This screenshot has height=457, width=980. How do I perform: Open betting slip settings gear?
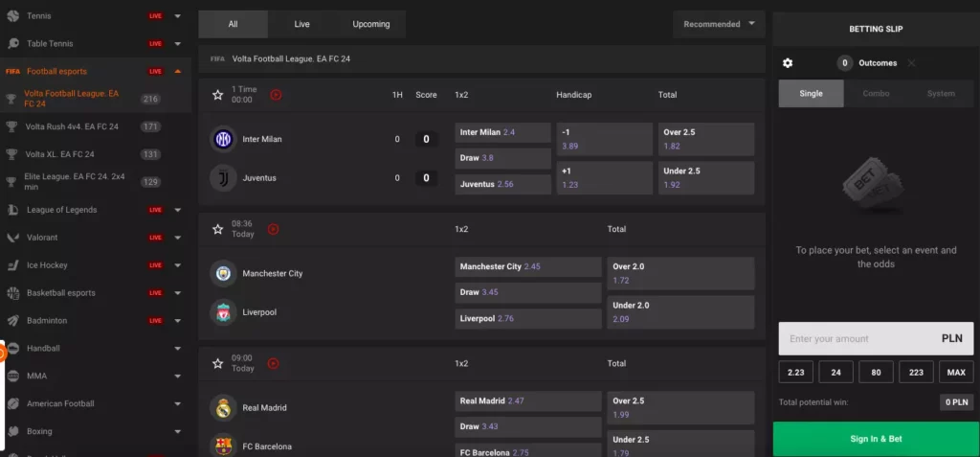(x=788, y=63)
